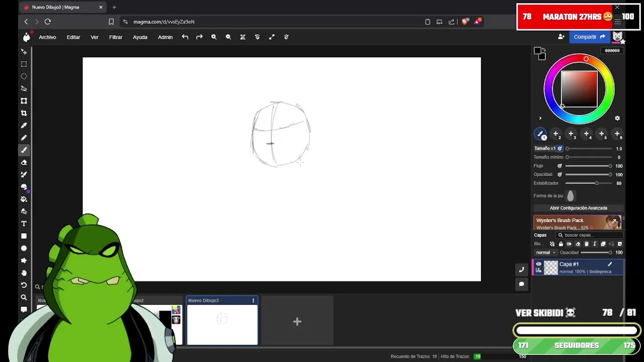This screenshot has height=362, width=644.
Task: Select the ellipse shape tool
Action: (x=24, y=248)
